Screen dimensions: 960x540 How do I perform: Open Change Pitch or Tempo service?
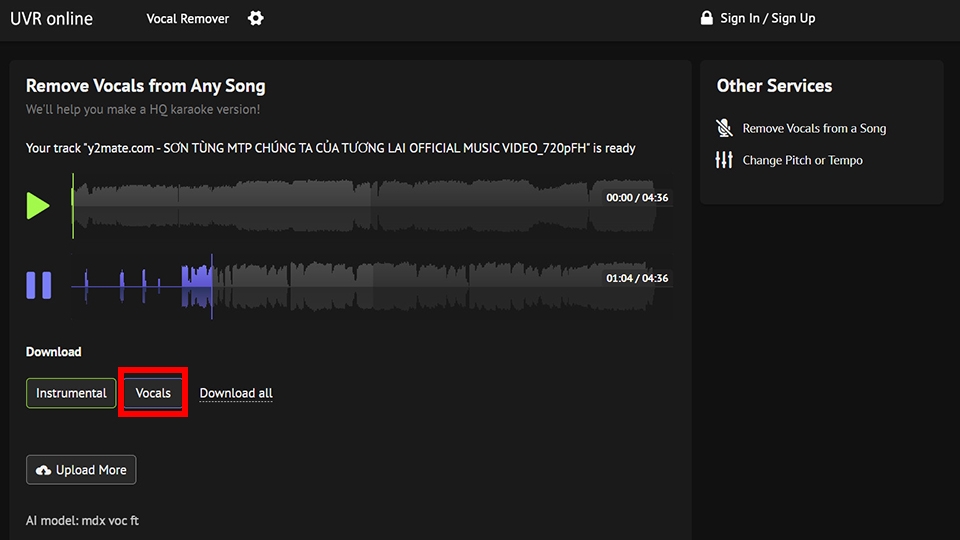[x=802, y=160]
